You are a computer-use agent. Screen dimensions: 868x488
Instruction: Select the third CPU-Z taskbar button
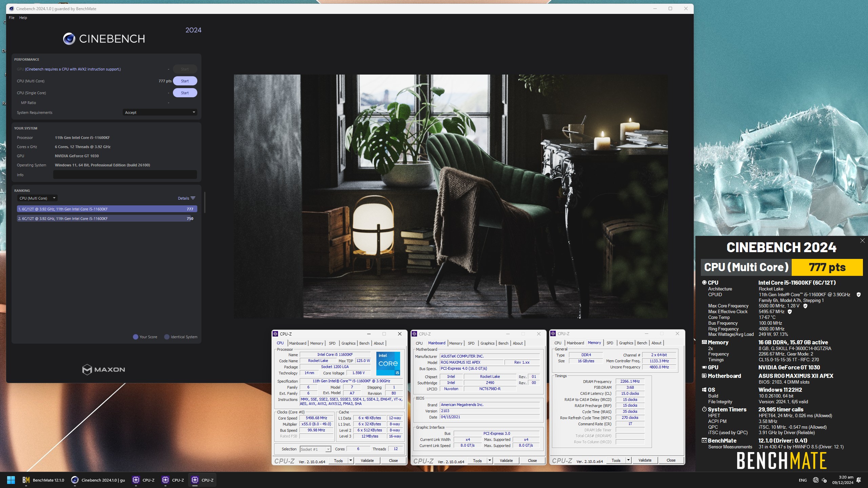202,480
